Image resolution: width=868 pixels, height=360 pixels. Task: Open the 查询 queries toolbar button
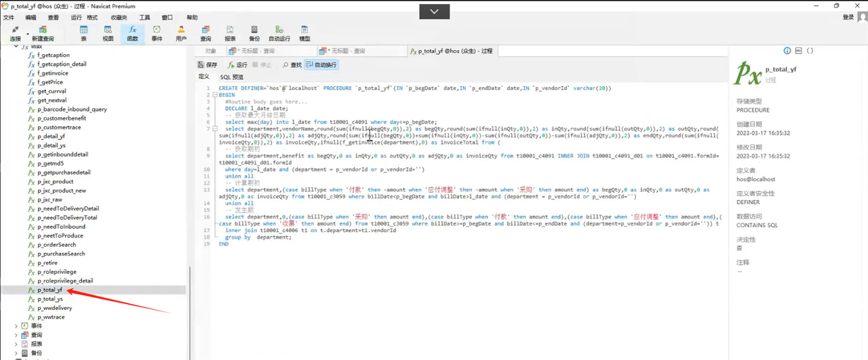[x=205, y=33]
